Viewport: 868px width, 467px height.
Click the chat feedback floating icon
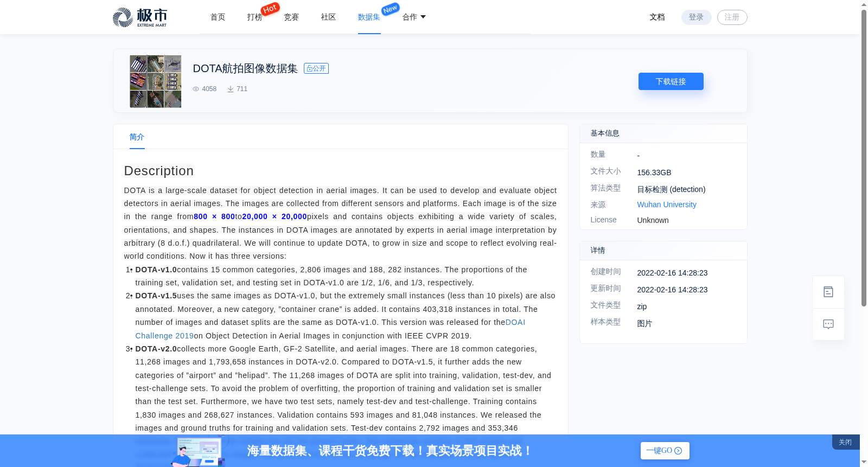[828, 324]
